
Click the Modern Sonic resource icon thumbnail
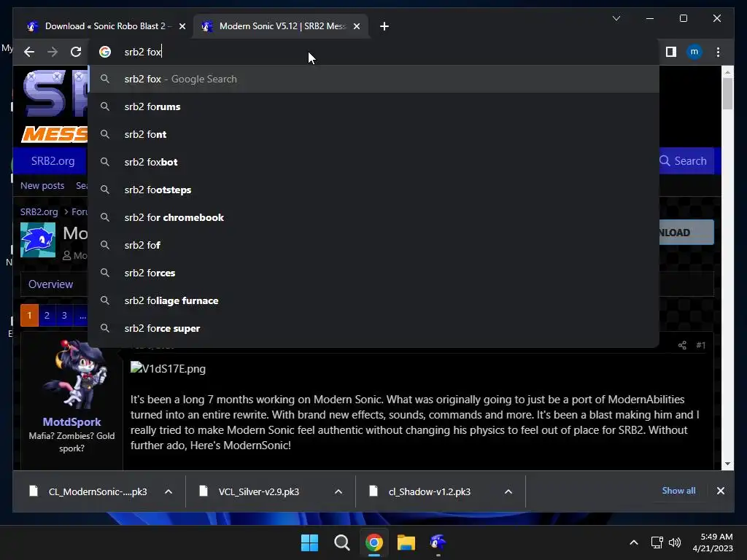(x=38, y=240)
